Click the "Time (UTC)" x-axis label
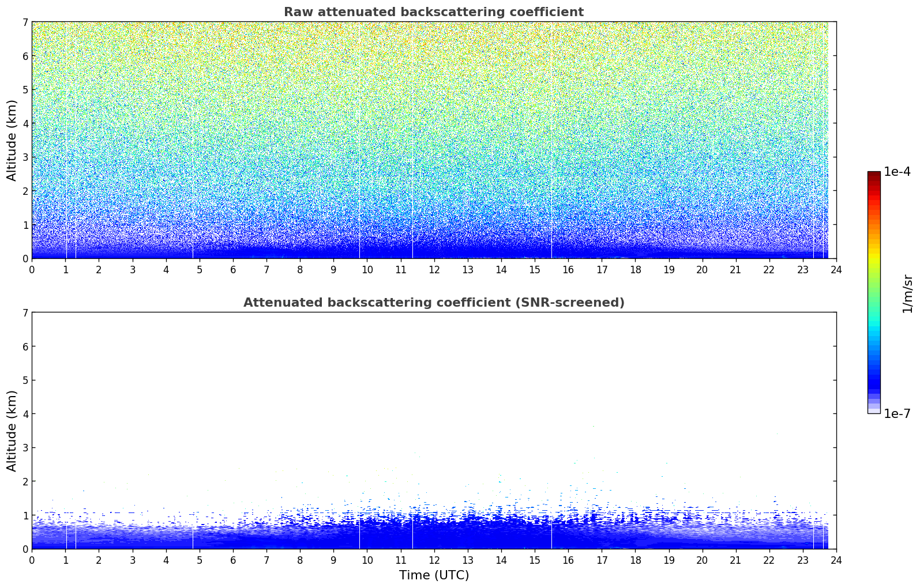 (x=434, y=575)
